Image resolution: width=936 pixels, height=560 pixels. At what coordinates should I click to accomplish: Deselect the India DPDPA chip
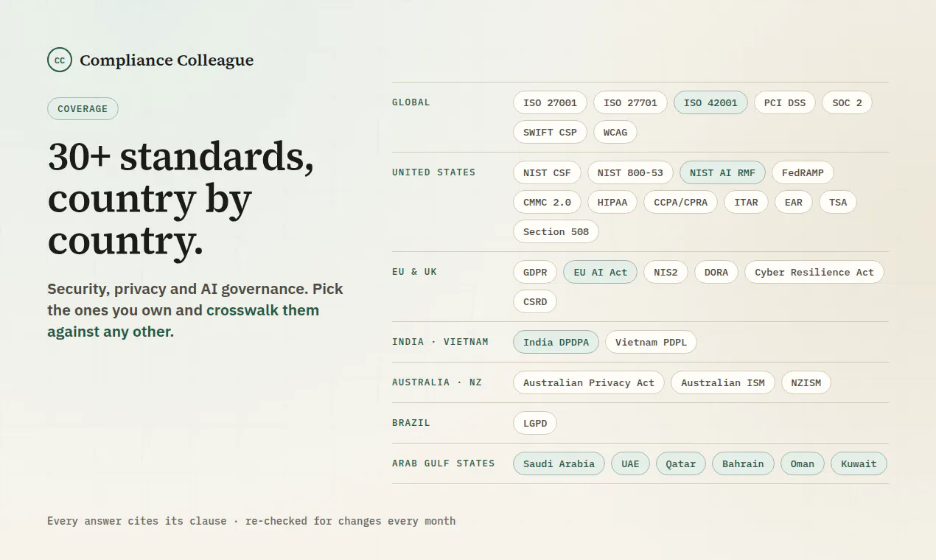click(556, 342)
